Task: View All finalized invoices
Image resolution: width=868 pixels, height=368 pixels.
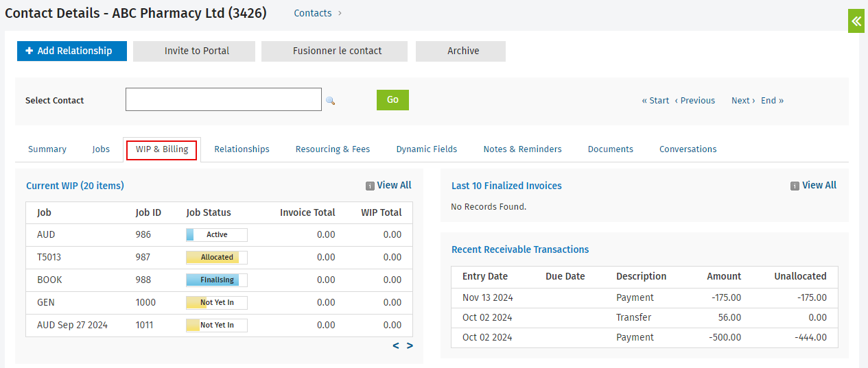Action: [819, 186]
